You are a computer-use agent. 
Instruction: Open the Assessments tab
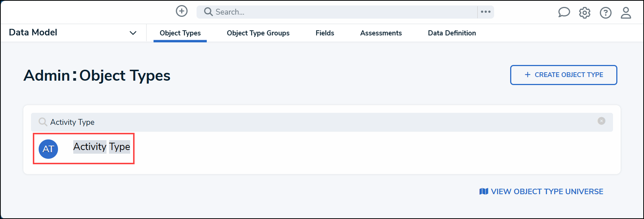click(x=381, y=33)
